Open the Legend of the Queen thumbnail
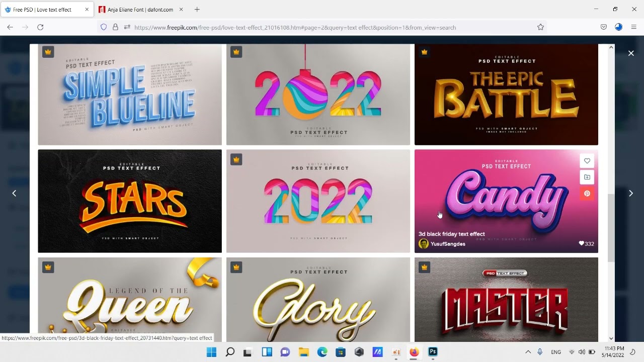Viewport: 644px width, 362px height. point(130,300)
